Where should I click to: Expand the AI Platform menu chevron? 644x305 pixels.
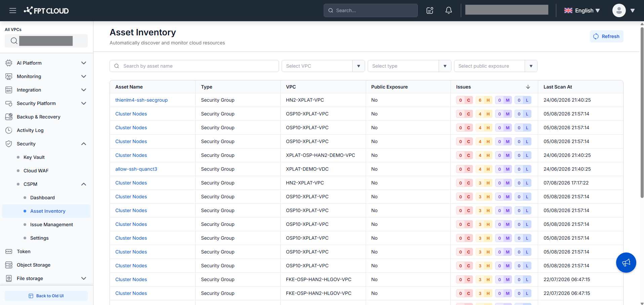pyautogui.click(x=84, y=63)
